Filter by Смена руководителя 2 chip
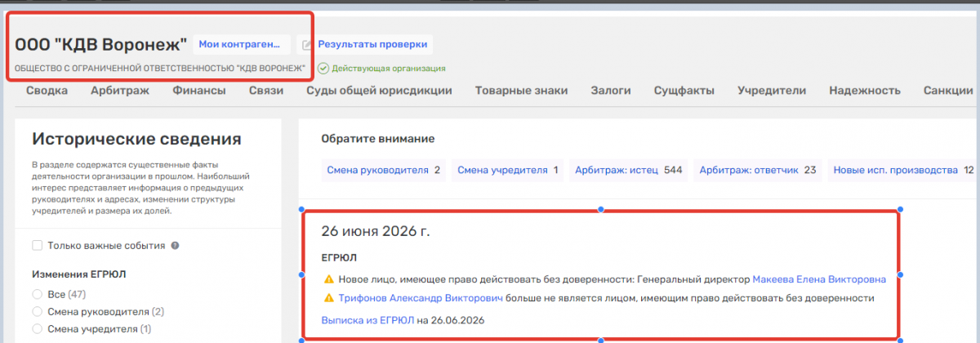Viewport: 980px width, 343px height. pyautogui.click(x=384, y=170)
